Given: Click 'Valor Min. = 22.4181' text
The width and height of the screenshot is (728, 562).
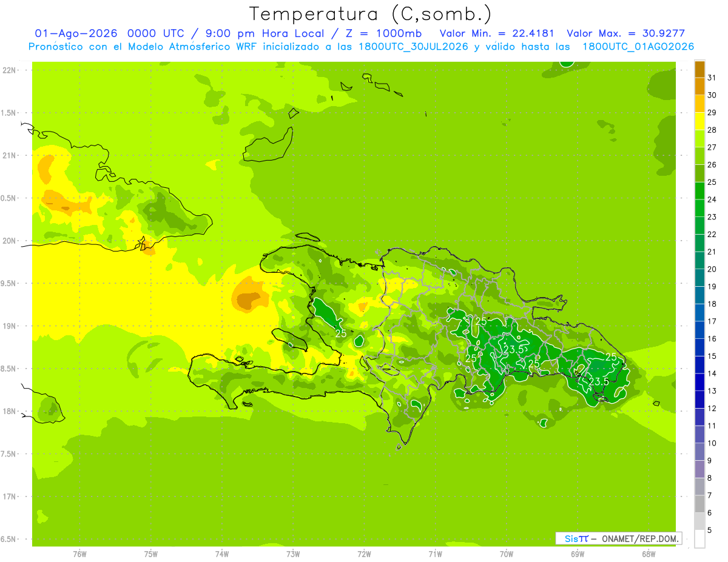Looking at the screenshot, I should click(496, 33).
